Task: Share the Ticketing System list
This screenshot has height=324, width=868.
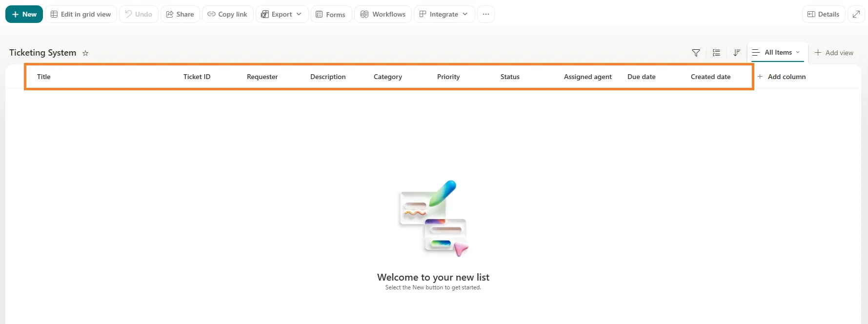Action: click(x=180, y=14)
